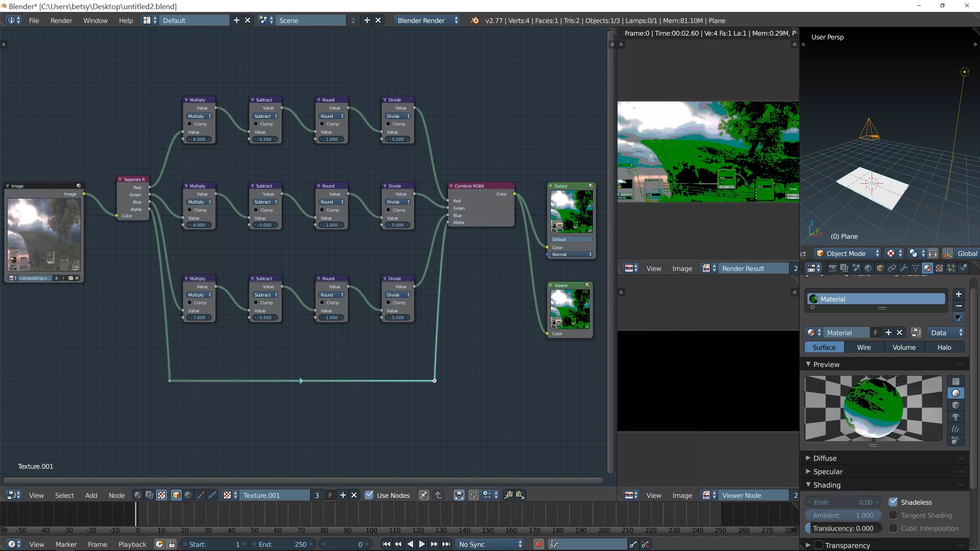Screen dimensions: 980x551
Task: Click the timeline play button
Action: point(421,544)
